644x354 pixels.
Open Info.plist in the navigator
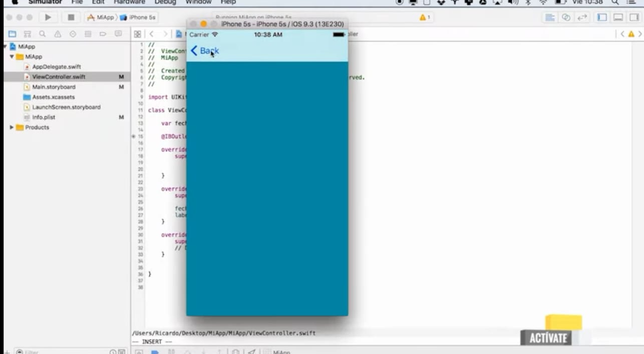tap(44, 117)
